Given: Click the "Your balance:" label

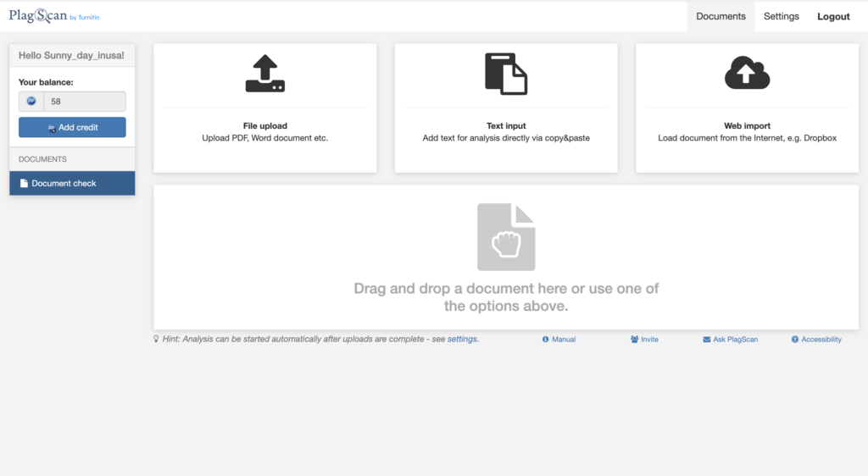Looking at the screenshot, I should click(x=46, y=82).
